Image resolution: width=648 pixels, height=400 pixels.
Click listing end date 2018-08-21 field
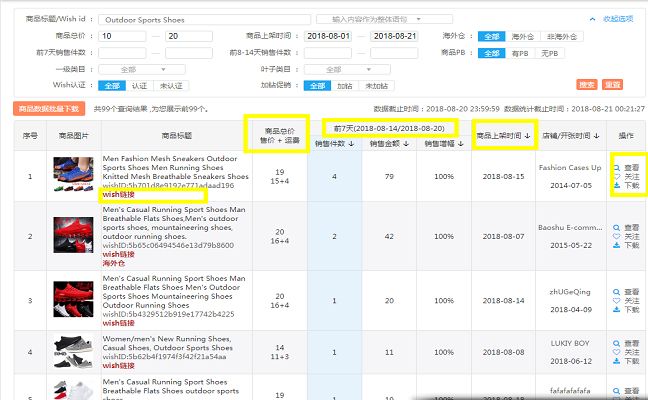[394, 36]
